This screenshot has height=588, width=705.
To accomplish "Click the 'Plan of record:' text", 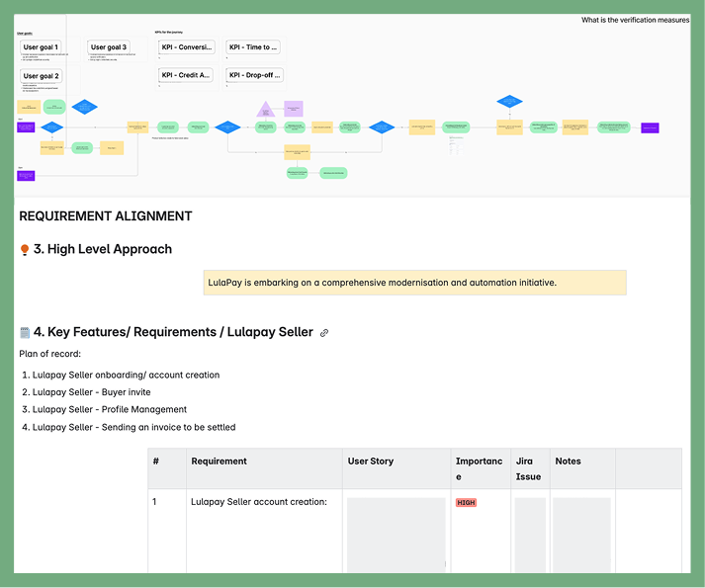I will pos(49,354).
